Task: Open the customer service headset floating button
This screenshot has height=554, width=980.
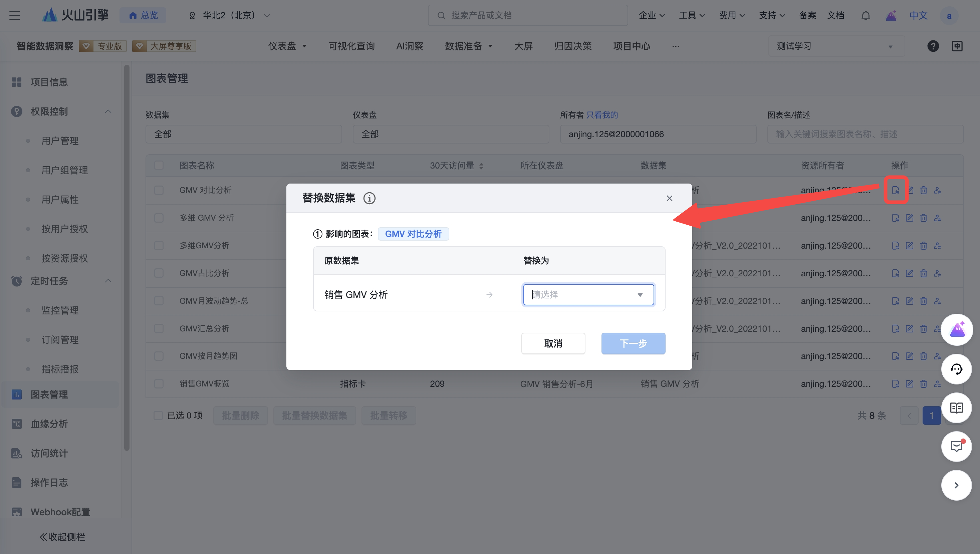Action: pos(956,369)
